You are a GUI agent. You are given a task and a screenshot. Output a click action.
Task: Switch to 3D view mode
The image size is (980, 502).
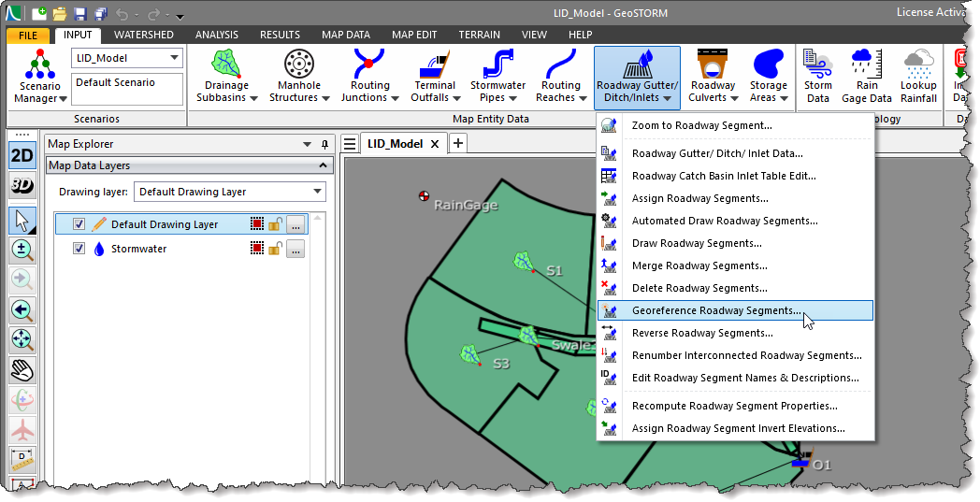pos(22,185)
